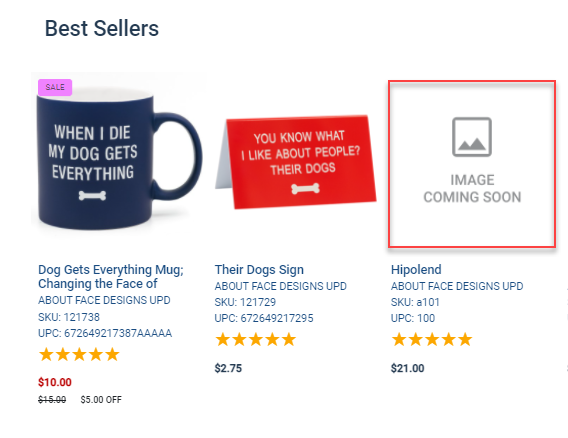Click brand name under the mug title

pyautogui.click(x=104, y=300)
